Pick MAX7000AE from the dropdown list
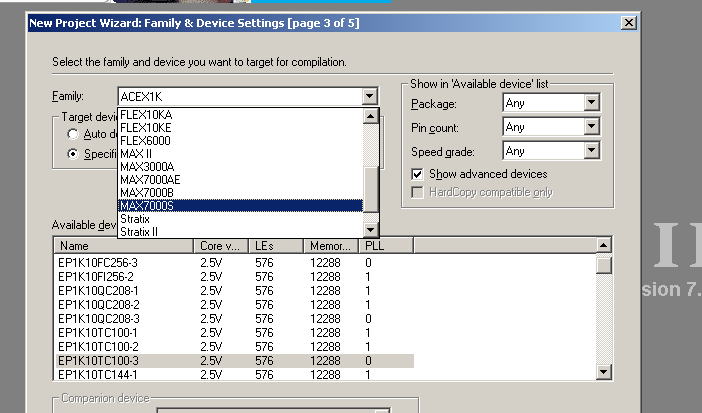The image size is (702, 413). pyautogui.click(x=240, y=180)
